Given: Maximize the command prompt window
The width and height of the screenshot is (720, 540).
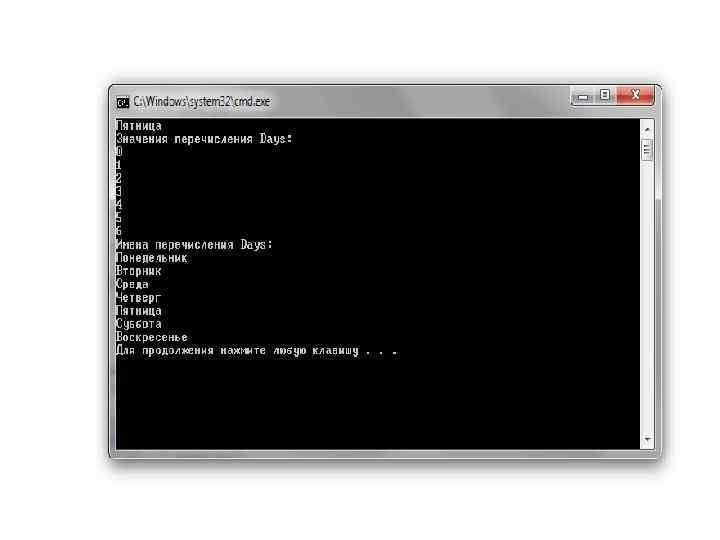Looking at the screenshot, I should pyautogui.click(x=605, y=96).
